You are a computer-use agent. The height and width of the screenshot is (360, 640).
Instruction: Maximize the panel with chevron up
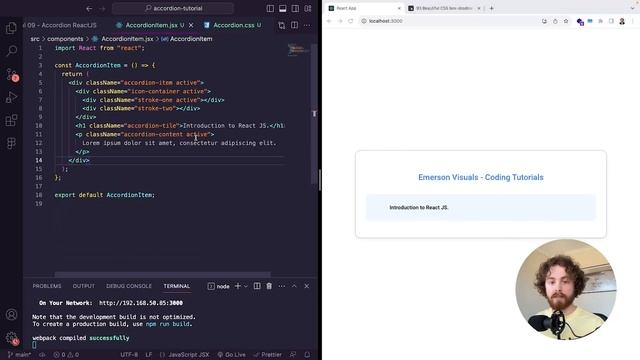[294, 286]
